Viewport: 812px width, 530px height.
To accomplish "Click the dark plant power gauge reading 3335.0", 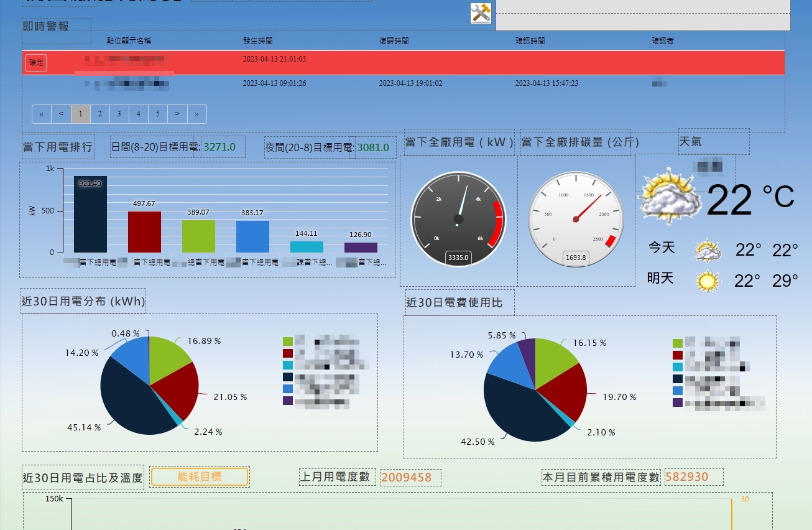I will (458, 220).
